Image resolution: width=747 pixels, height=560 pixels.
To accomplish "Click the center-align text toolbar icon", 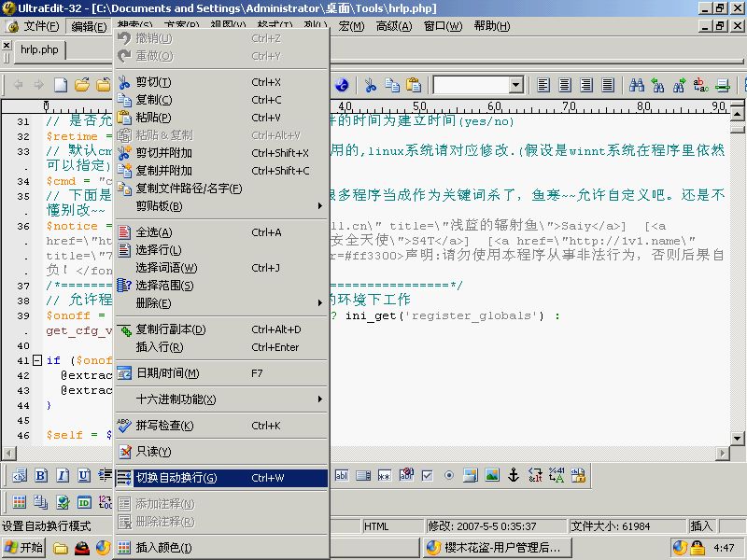I will click(567, 85).
